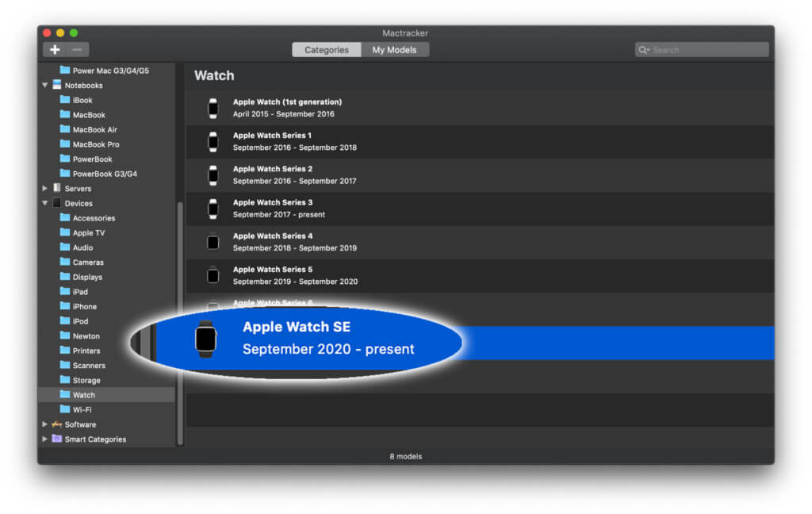
Task: Select Apple Watch Series 5 title text
Action: pyautogui.click(x=273, y=270)
